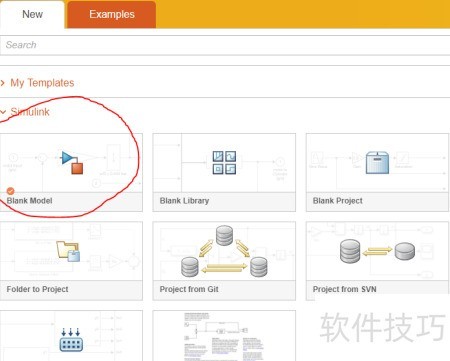Open the Folder to Project folder icon

[68, 251]
